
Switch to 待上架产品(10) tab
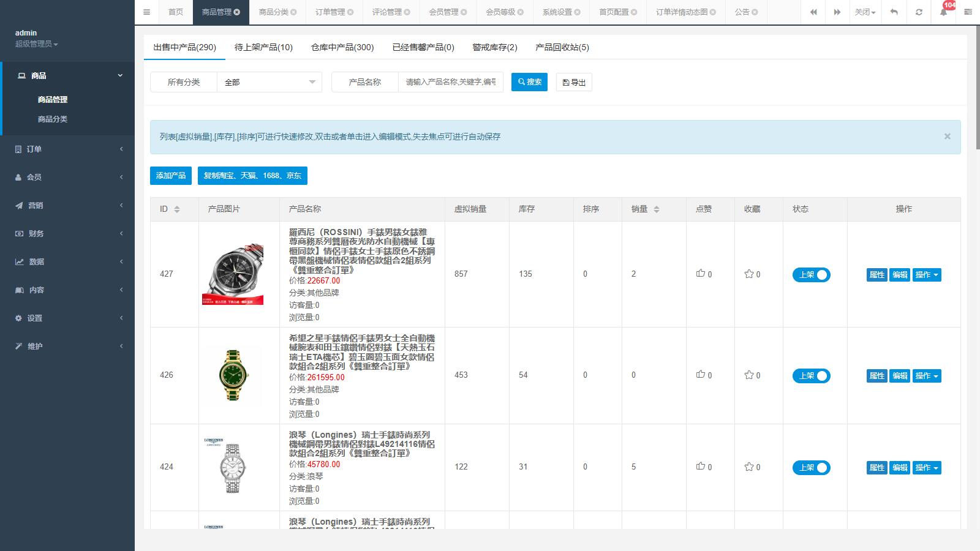(x=263, y=47)
